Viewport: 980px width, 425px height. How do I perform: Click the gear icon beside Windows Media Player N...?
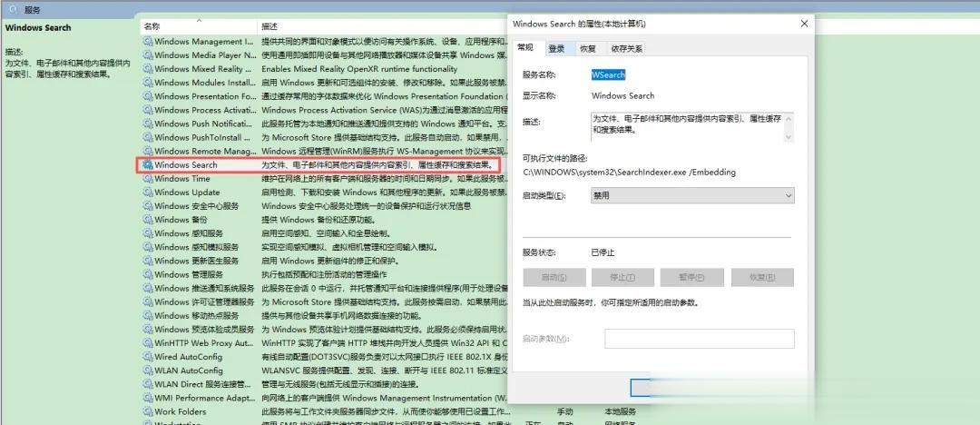[x=148, y=55]
